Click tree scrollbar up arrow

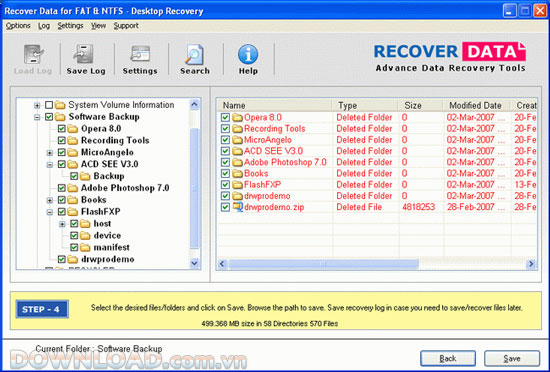tap(194, 104)
